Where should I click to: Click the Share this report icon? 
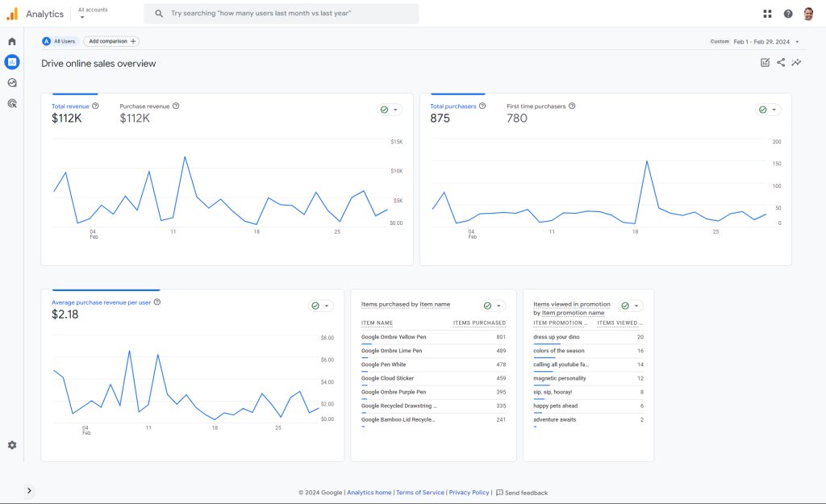pyautogui.click(x=781, y=63)
